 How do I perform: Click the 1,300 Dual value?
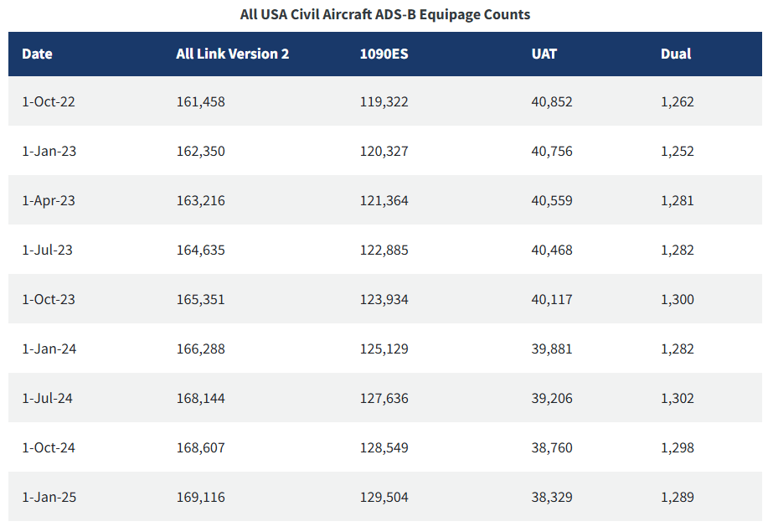point(678,300)
